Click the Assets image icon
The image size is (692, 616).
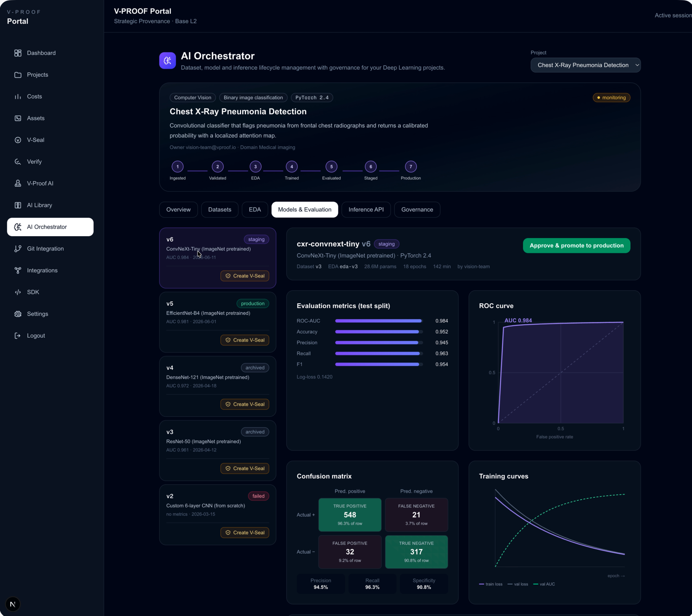tap(18, 118)
